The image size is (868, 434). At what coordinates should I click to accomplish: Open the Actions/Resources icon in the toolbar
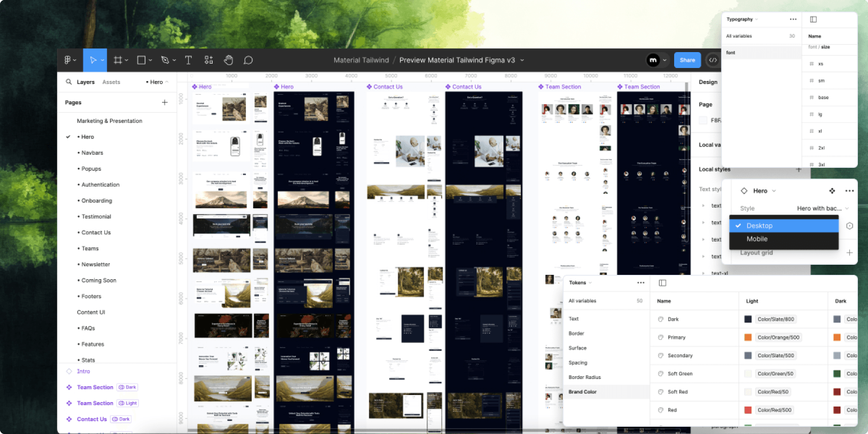coord(209,60)
